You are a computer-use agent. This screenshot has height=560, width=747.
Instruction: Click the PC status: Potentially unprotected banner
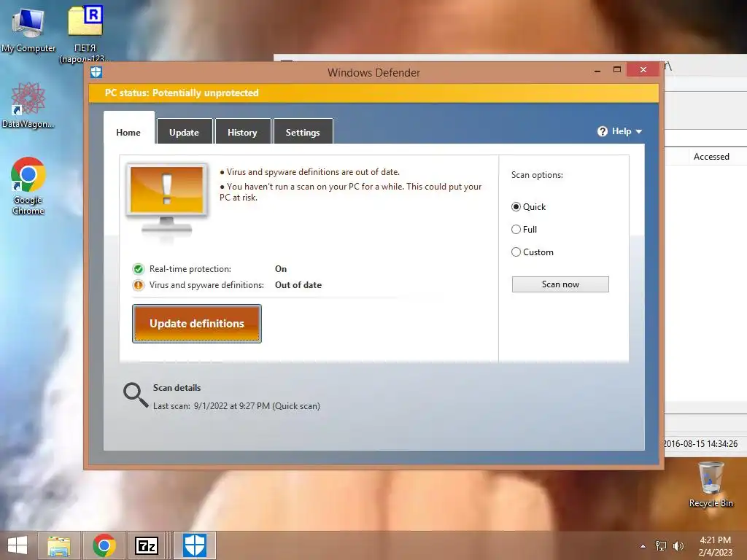click(x=373, y=93)
